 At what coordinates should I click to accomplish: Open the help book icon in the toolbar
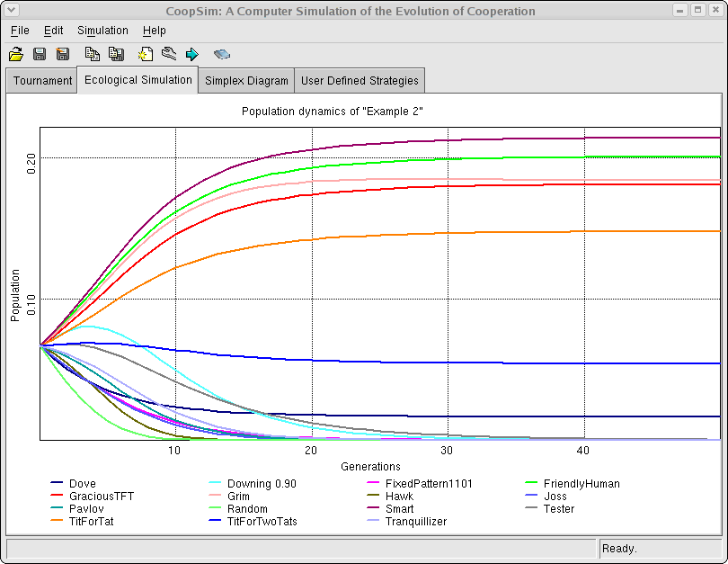(221, 55)
